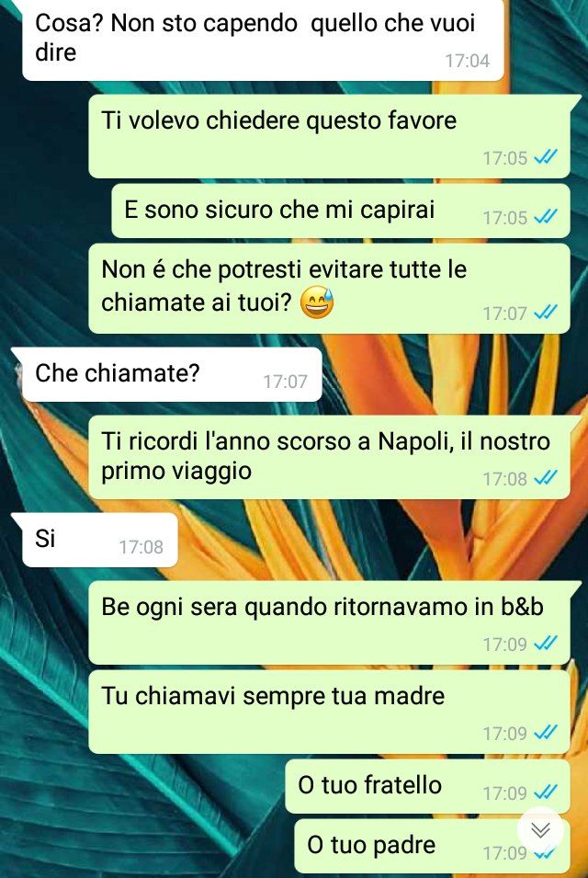Viewport: 588px width, 878px height.
Task: Click read receipt ticks on 'questo favore' message
Action: (x=546, y=158)
